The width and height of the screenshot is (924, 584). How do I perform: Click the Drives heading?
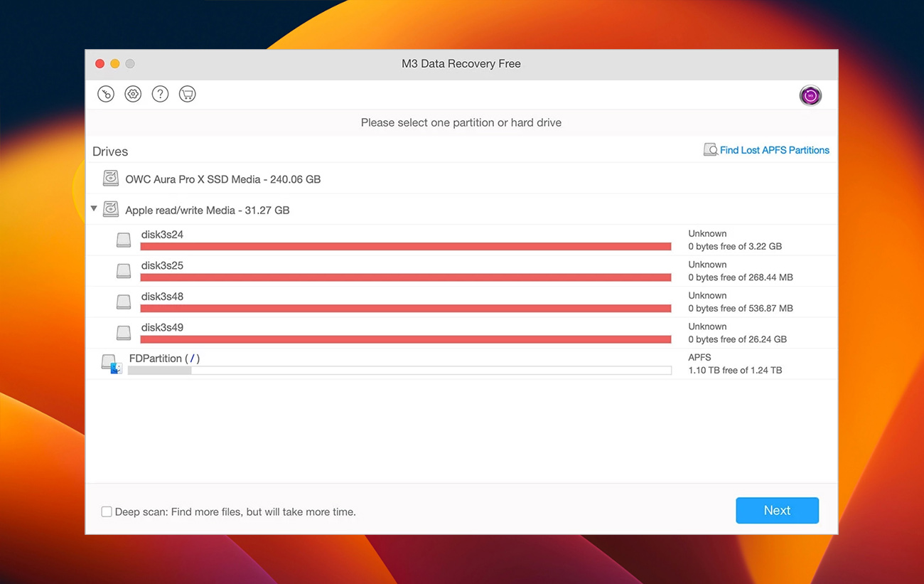pyautogui.click(x=110, y=152)
